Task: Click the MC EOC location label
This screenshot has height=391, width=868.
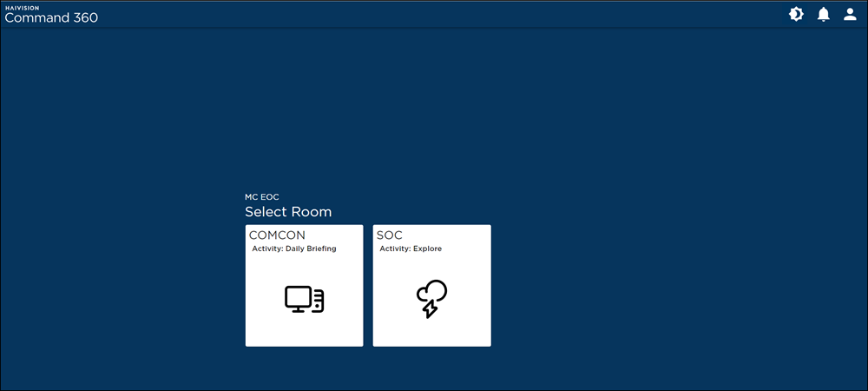Action: tap(262, 197)
